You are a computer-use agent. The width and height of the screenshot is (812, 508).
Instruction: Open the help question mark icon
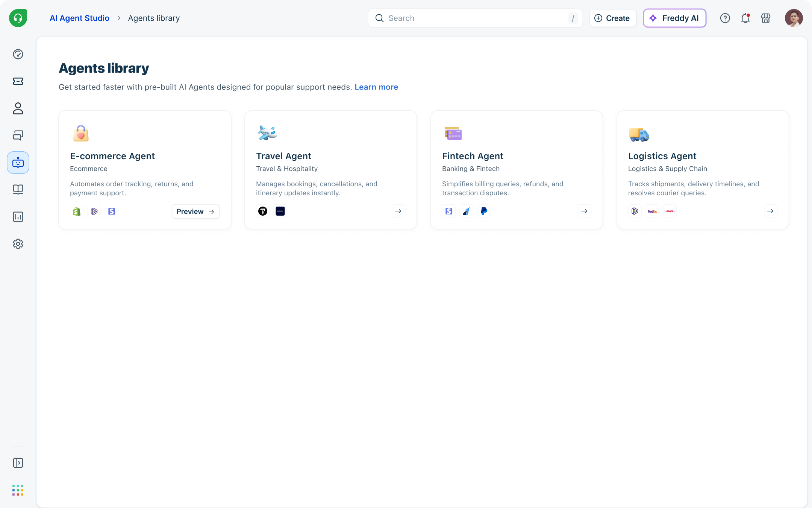[725, 18]
